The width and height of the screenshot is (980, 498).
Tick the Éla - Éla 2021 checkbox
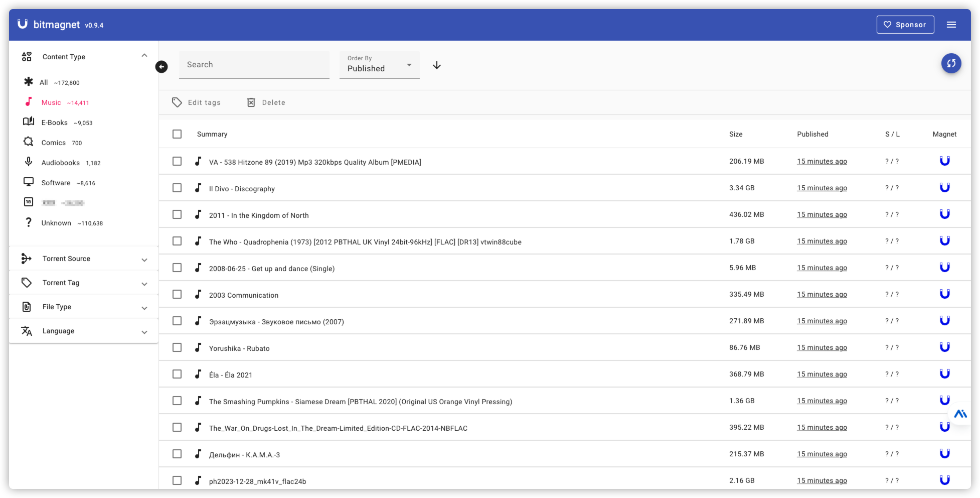click(177, 374)
